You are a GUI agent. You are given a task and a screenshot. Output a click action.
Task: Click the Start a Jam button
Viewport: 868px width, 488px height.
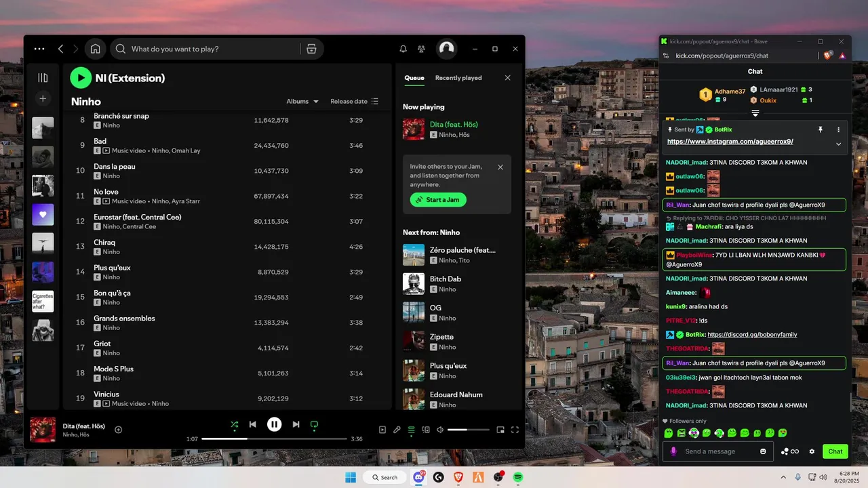[438, 200]
